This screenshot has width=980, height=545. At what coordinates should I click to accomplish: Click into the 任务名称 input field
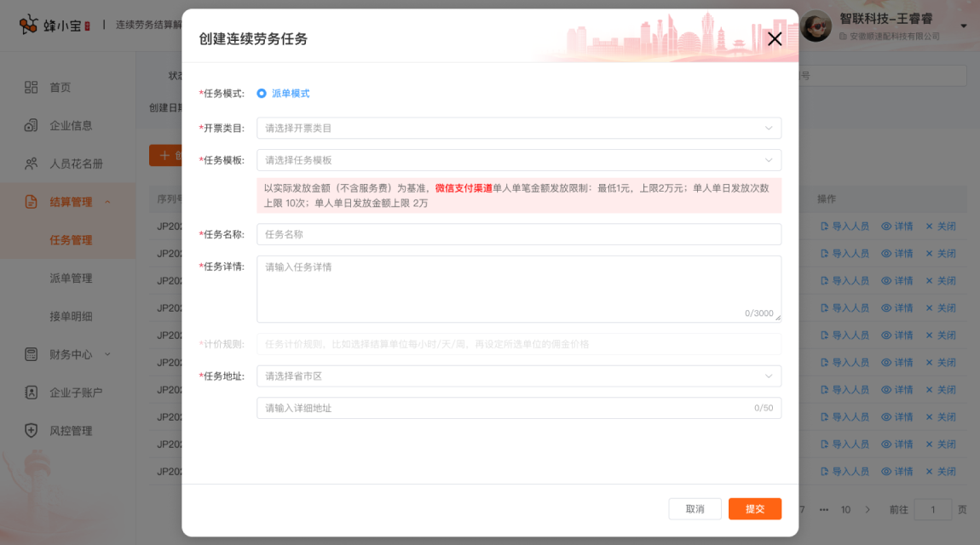tap(518, 234)
